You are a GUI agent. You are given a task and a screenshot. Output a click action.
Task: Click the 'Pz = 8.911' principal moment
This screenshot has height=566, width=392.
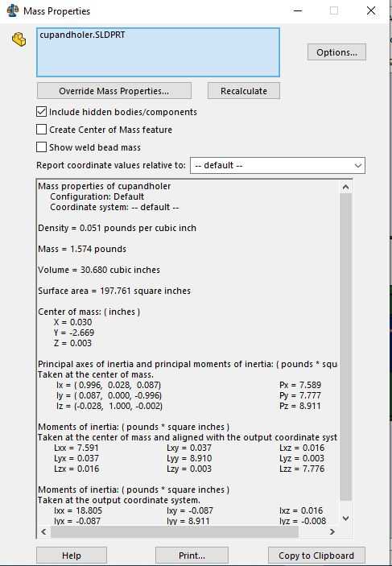pos(300,406)
